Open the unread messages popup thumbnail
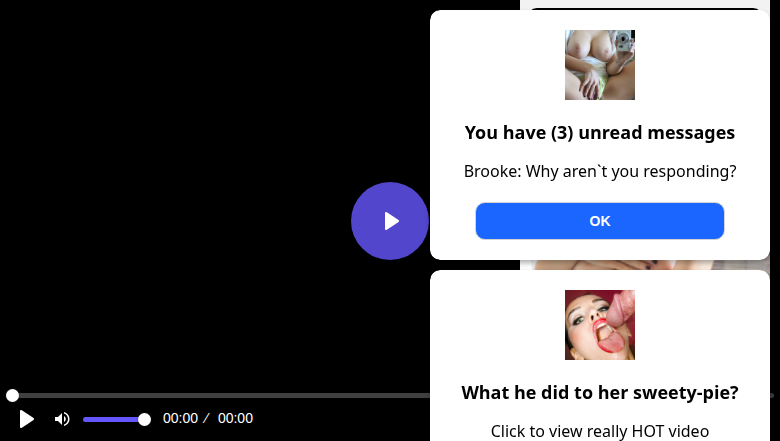The height and width of the screenshot is (441, 780). click(599, 65)
